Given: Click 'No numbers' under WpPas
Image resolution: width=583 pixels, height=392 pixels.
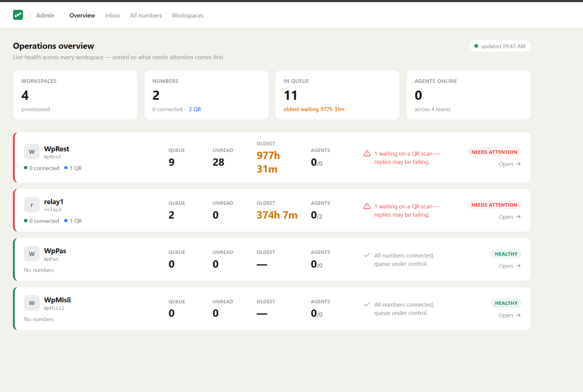Looking at the screenshot, I should pyautogui.click(x=39, y=270).
